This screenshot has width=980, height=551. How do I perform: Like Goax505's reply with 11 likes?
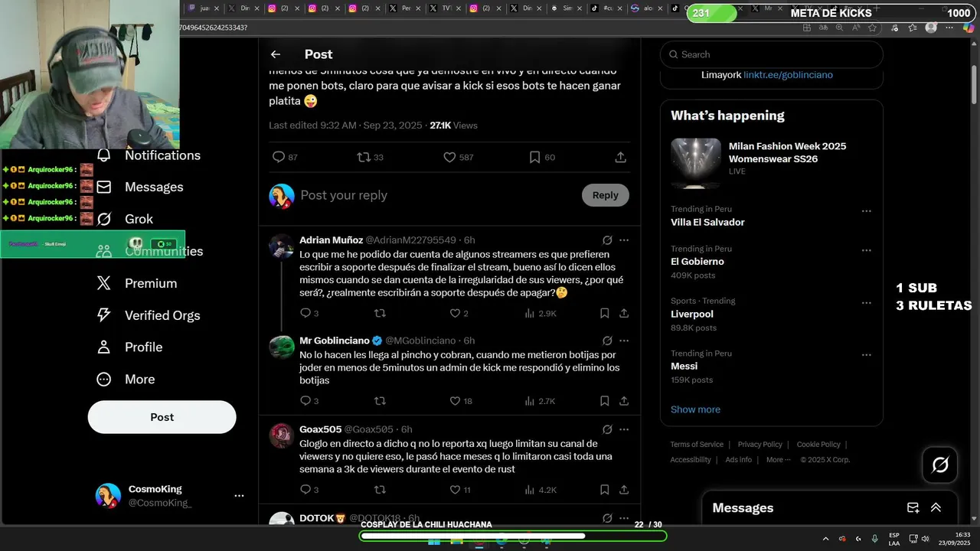coord(459,490)
